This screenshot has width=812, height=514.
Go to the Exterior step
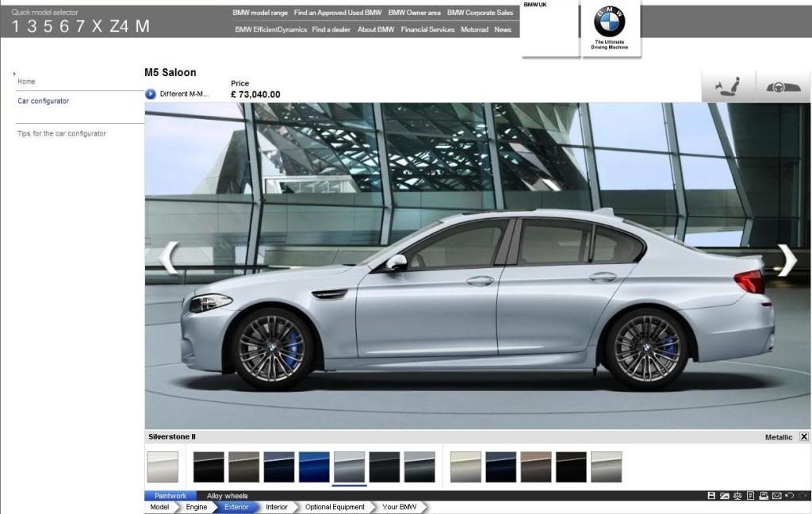tap(236, 508)
